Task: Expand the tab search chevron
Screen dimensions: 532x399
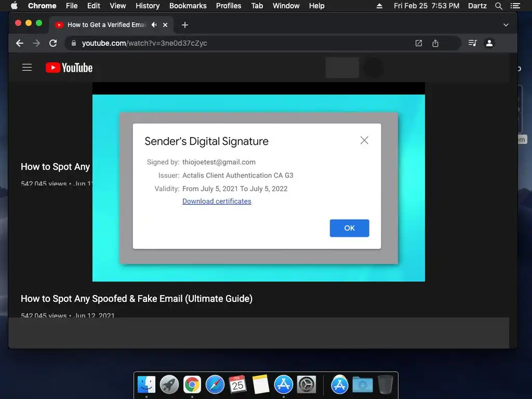Action: (x=506, y=25)
